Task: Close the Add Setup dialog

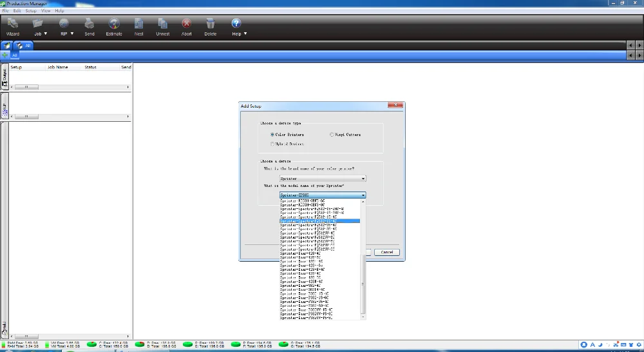Action: [x=395, y=105]
